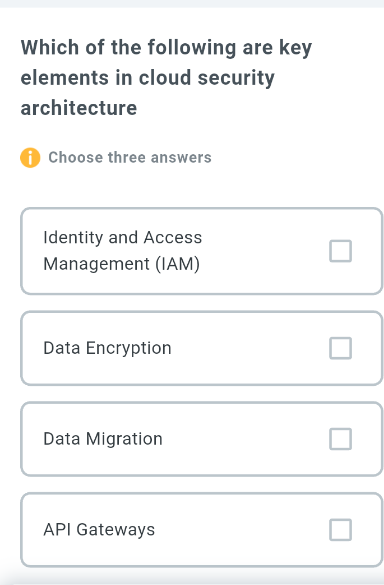Tick the Data Encryption checkbox

click(340, 348)
